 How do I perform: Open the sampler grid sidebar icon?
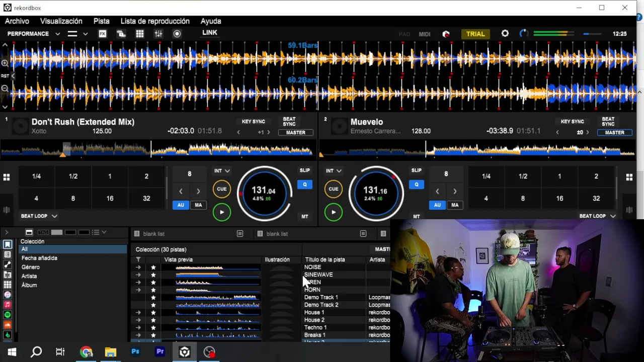pos(8,285)
